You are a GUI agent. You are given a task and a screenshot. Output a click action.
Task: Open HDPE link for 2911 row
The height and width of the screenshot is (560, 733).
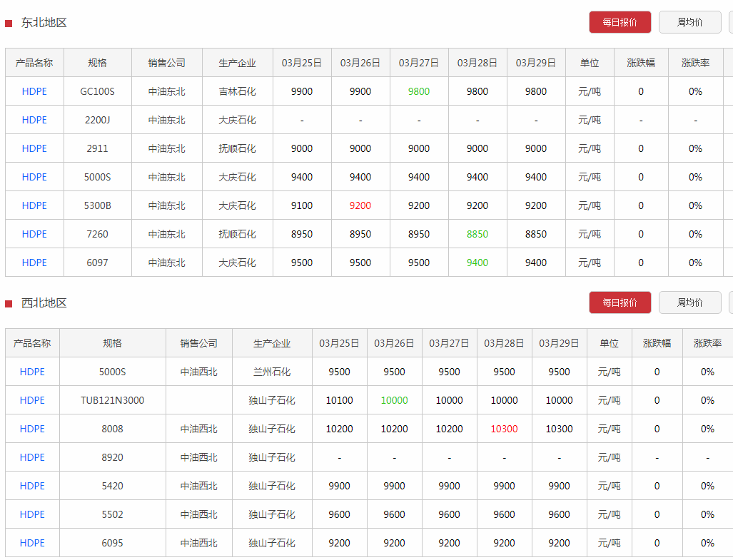click(x=34, y=148)
